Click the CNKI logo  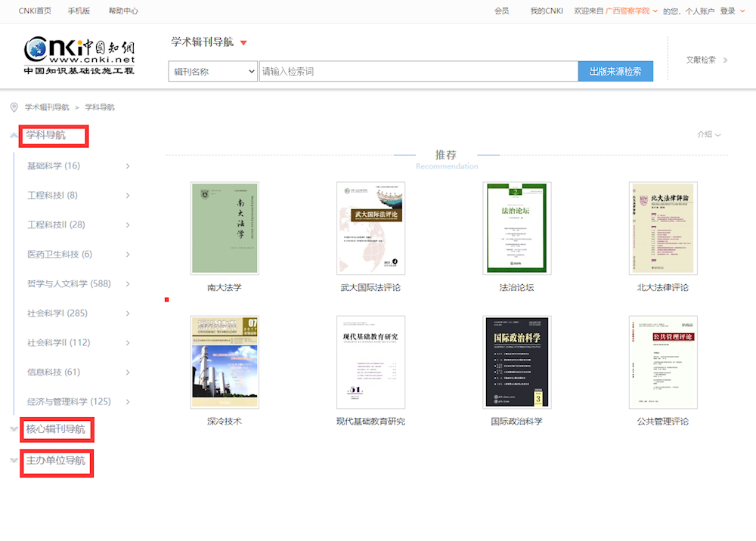pyautogui.click(x=79, y=56)
